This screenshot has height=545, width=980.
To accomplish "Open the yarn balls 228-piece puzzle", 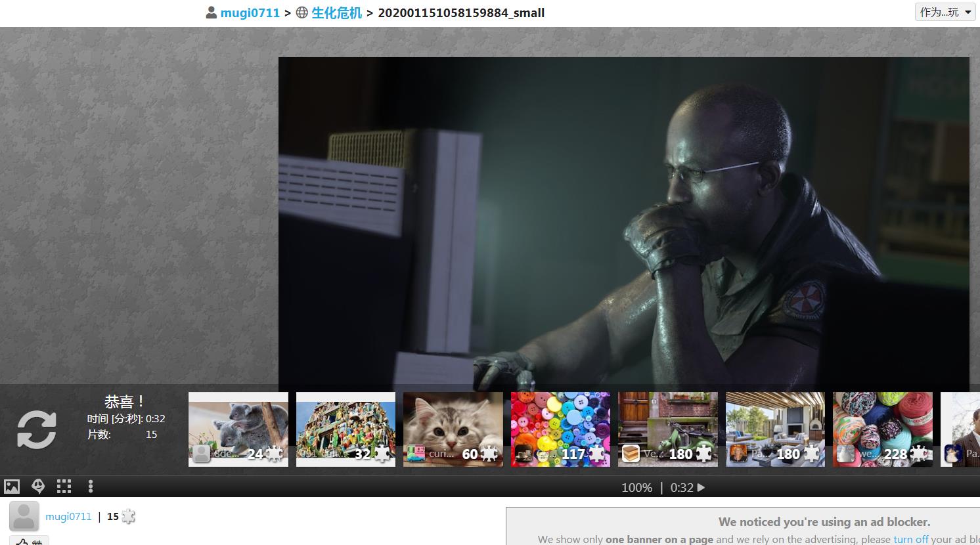I will [x=882, y=429].
